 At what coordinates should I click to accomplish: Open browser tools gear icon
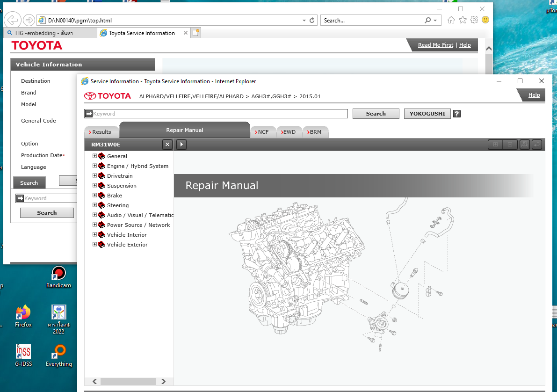pos(474,20)
